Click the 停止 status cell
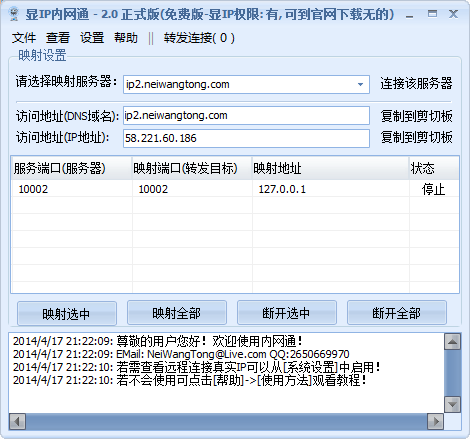This screenshot has width=470, height=439. (433, 189)
